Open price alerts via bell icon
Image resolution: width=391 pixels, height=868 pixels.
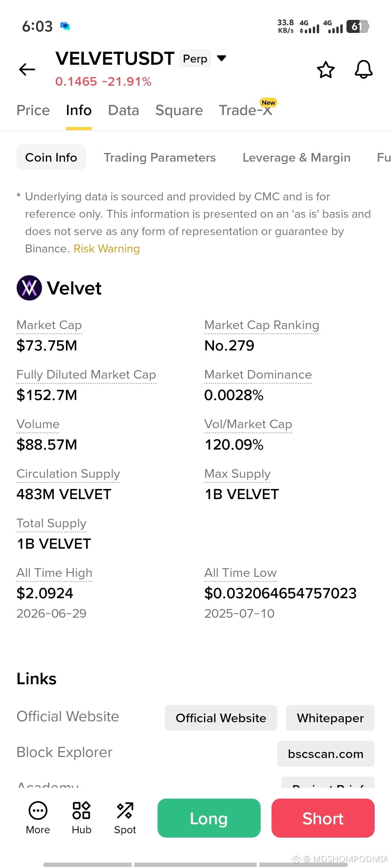[363, 69]
